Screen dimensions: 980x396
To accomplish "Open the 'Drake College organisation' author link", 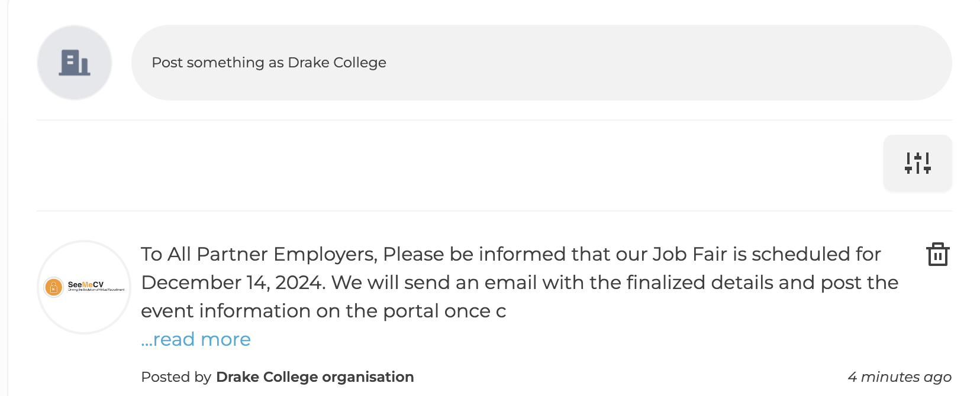I will pos(315,377).
